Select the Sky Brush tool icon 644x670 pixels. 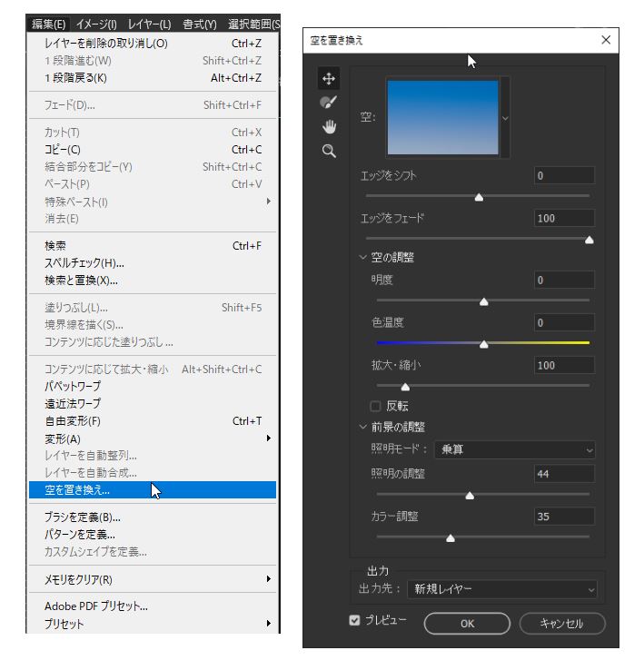pyautogui.click(x=329, y=103)
